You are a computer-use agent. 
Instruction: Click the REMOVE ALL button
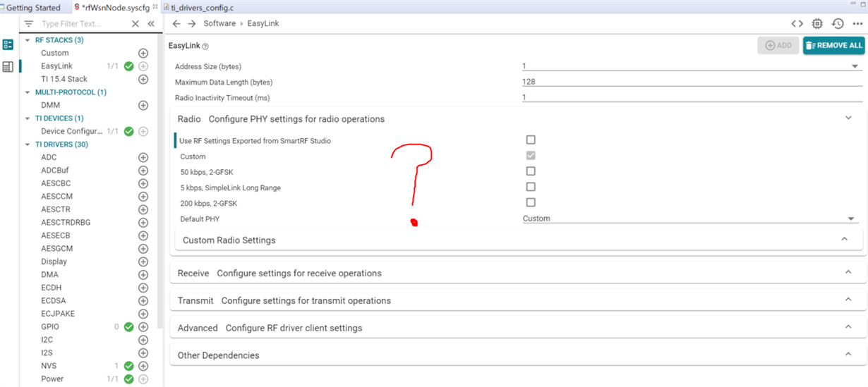tap(834, 45)
